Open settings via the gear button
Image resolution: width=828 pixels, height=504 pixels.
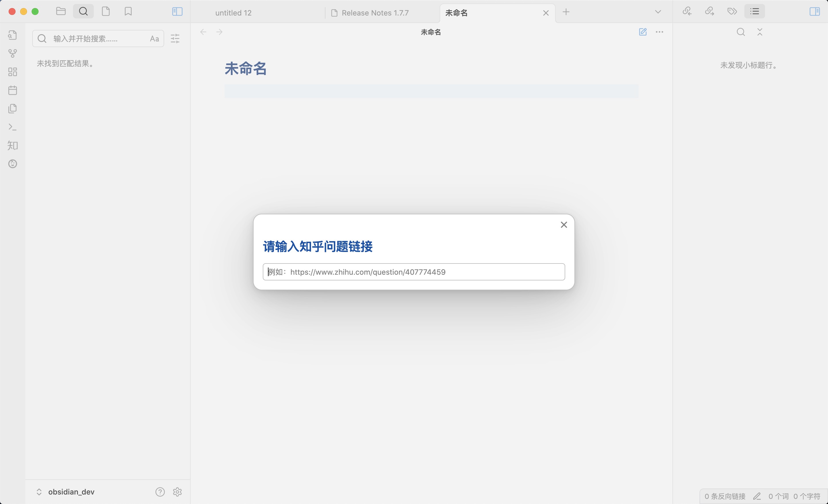[177, 492]
